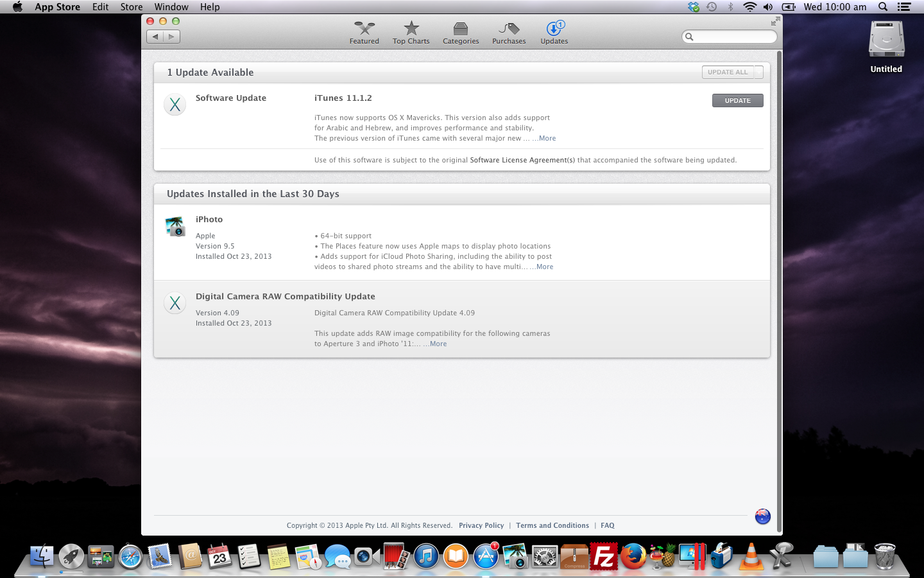Click the Bluetooth menu bar icon
Viewport: 924px width, 578px height.
click(x=730, y=7)
